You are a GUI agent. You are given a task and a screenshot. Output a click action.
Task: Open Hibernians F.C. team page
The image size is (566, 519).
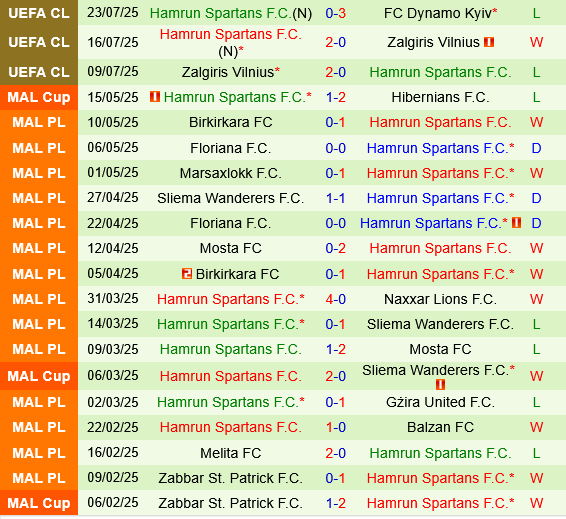pos(440,97)
